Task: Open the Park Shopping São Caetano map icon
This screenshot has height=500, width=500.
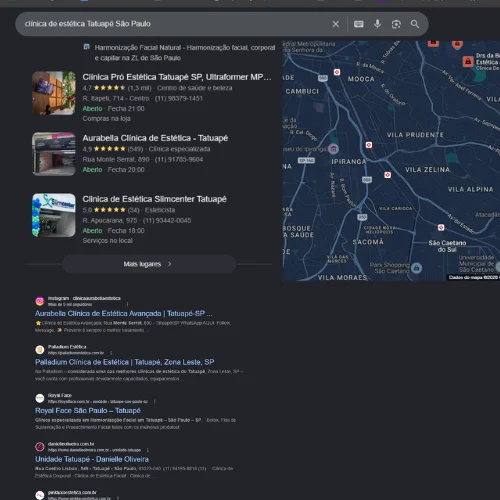Action: pyautogui.click(x=416, y=268)
